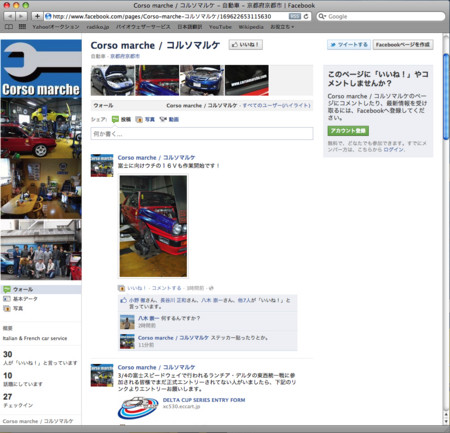Click the Corso marche wrench logo image
Viewport: 450px width, 433px height.
[x=41, y=68]
